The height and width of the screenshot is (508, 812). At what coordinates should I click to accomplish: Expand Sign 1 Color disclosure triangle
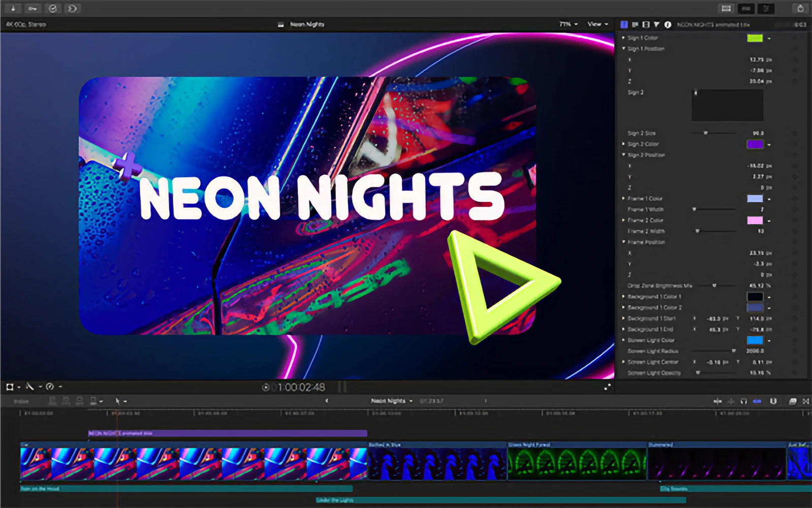click(624, 38)
